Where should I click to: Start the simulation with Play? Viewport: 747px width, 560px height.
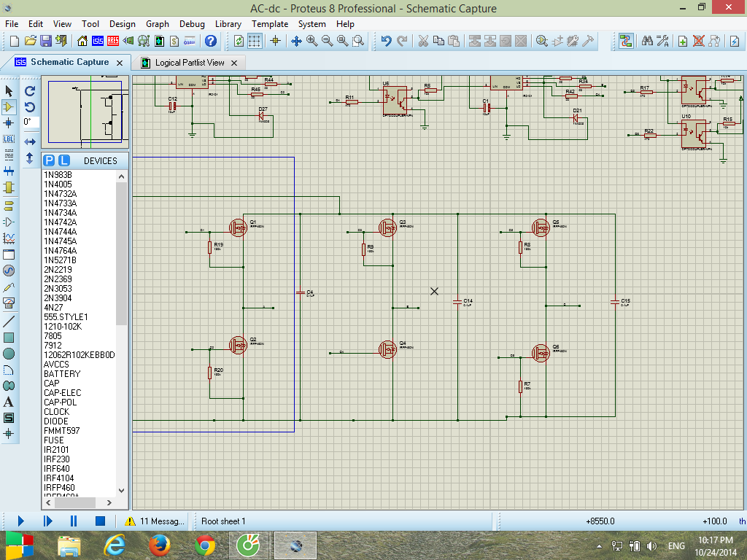coord(20,521)
